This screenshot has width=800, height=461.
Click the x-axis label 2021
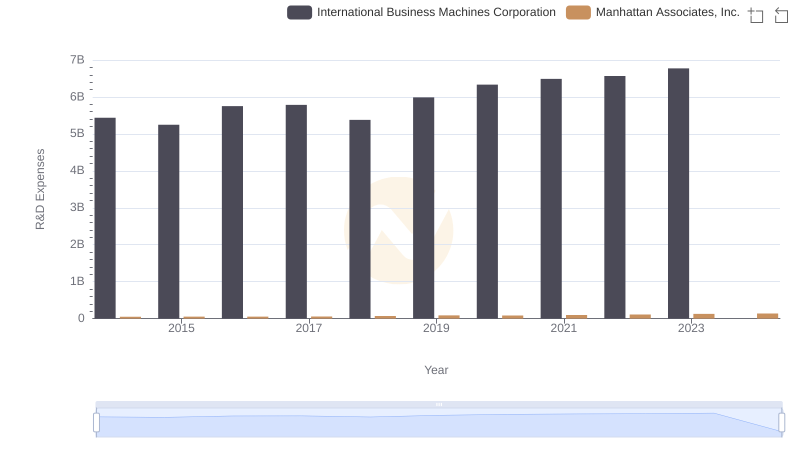click(x=564, y=328)
